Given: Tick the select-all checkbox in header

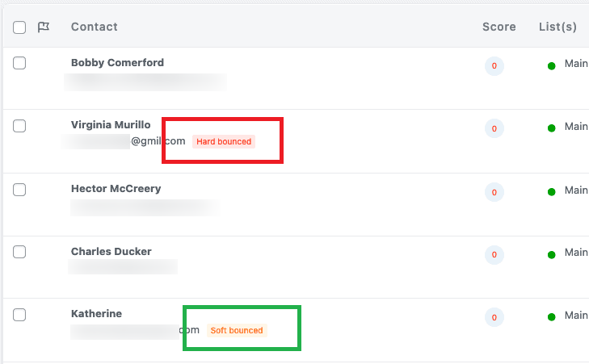Looking at the screenshot, I should [19, 27].
